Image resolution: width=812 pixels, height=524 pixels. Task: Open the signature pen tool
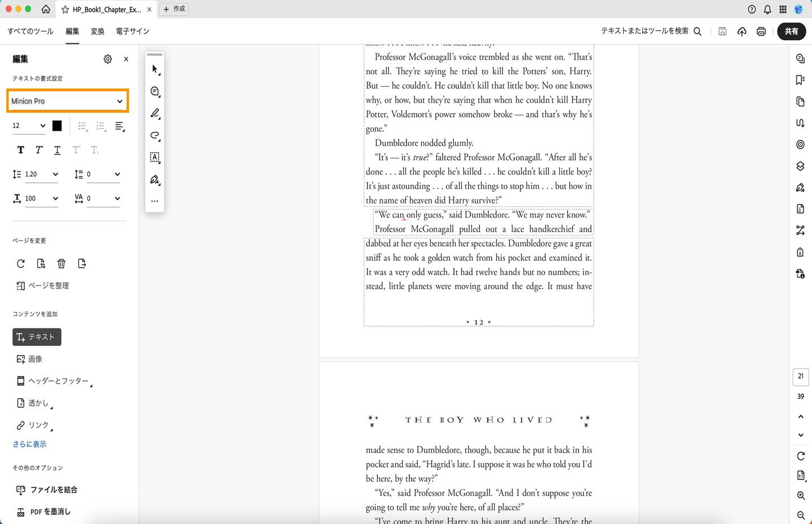point(155,180)
